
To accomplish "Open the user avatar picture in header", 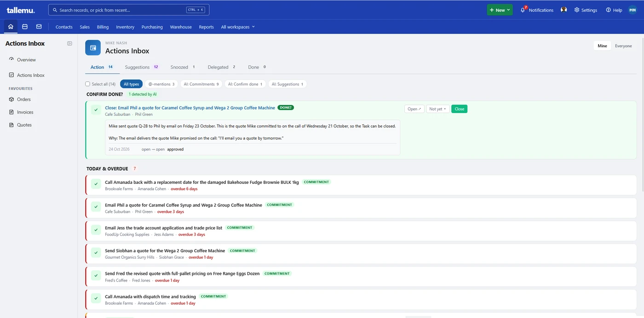I will click(563, 10).
